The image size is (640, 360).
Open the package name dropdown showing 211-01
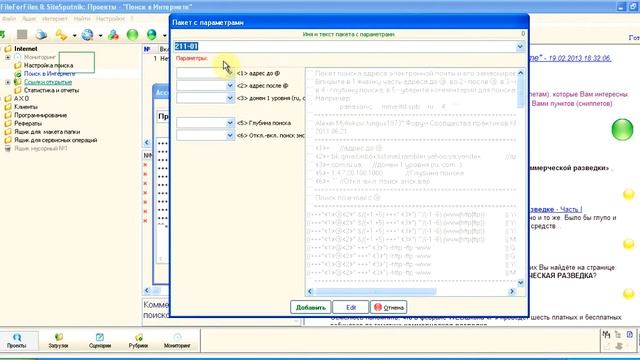click(x=520, y=47)
